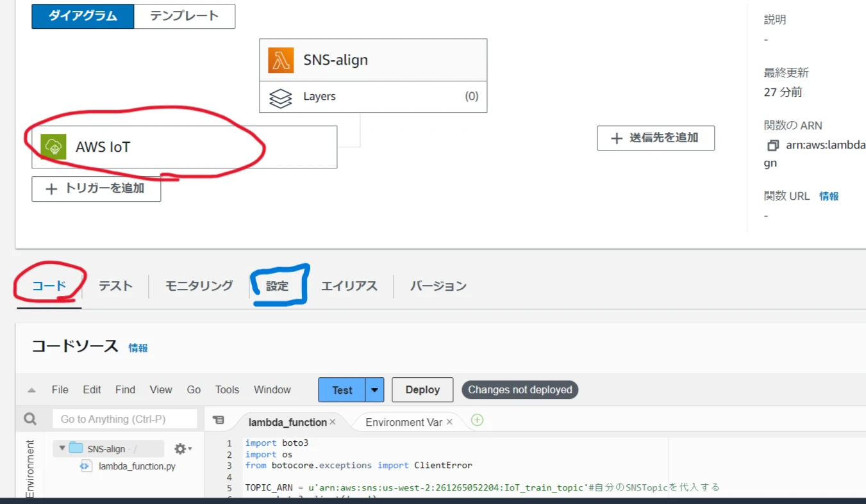
Task: Collapse the SNS-align folder tree triangle
Action: pyautogui.click(x=62, y=448)
